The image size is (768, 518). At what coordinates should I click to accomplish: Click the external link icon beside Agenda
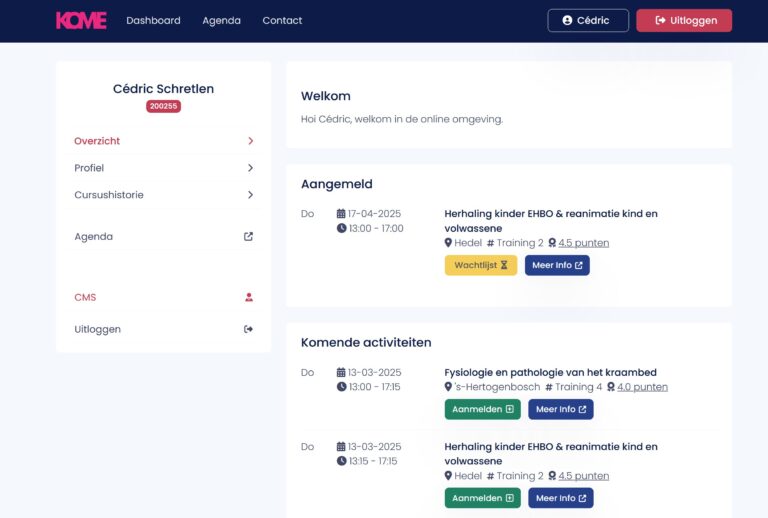(x=249, y=237)
